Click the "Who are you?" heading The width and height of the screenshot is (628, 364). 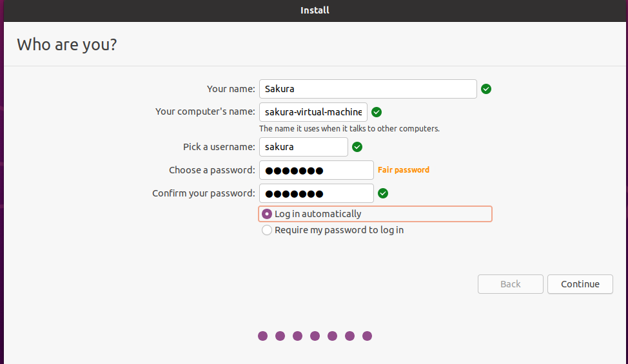point(67,44)
